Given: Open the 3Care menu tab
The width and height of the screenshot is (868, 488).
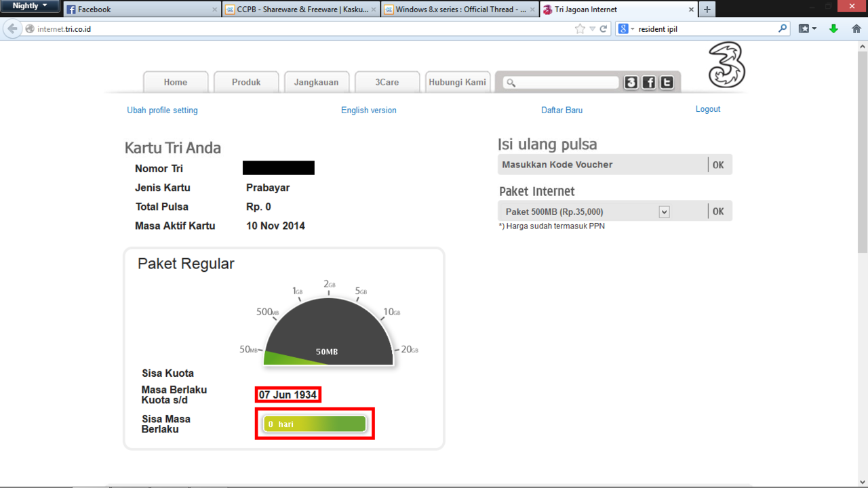Looking at the screenshot, I should point(387,82).
